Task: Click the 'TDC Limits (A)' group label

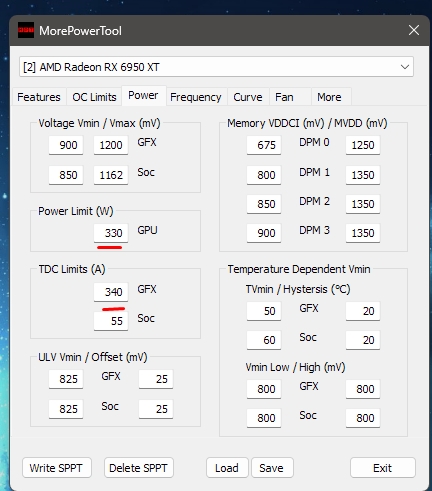Action: [72, 269]
